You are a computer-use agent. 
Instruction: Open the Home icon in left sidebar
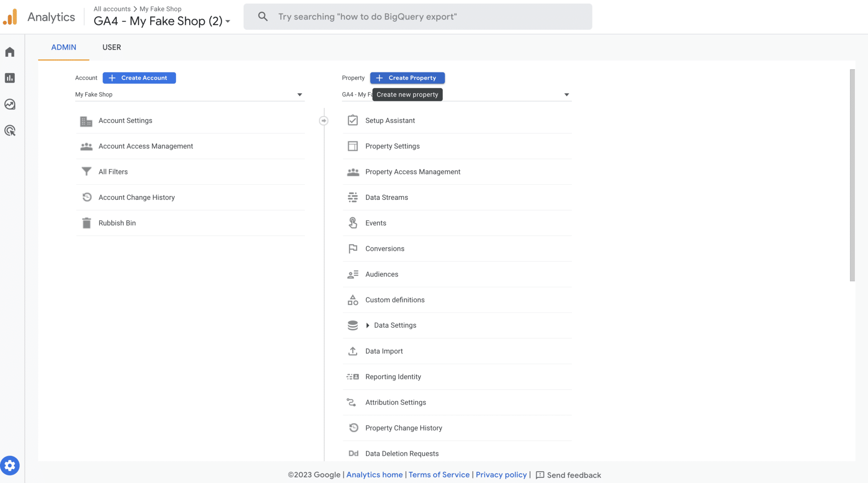pos(10,52)
